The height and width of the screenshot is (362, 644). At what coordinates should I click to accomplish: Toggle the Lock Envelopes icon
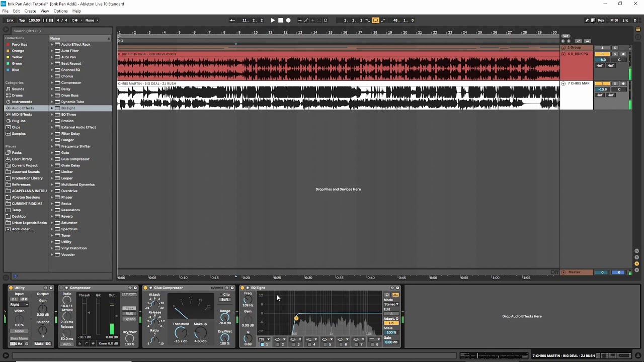(588, 41)
